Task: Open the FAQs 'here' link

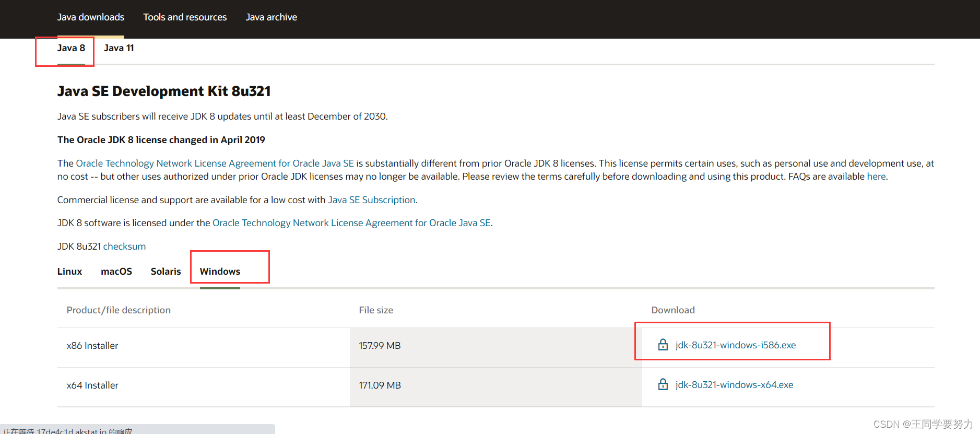Action: 876,177
